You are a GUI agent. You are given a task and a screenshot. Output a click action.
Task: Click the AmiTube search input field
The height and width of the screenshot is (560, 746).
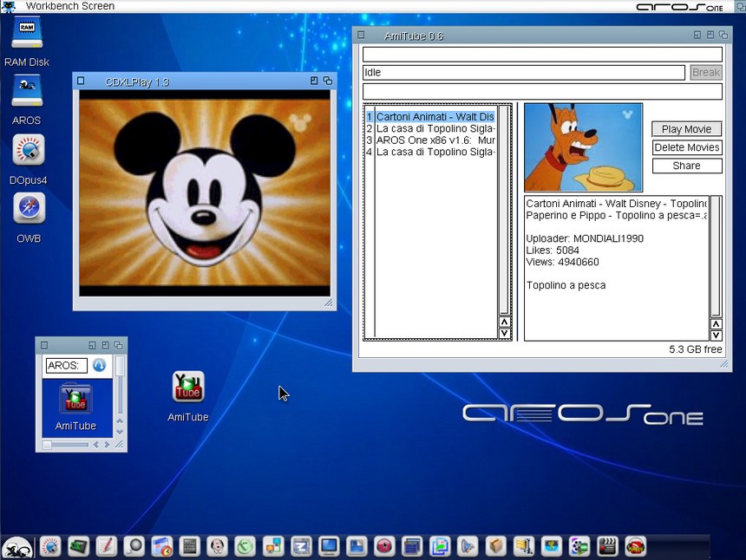tap(542, 55)
